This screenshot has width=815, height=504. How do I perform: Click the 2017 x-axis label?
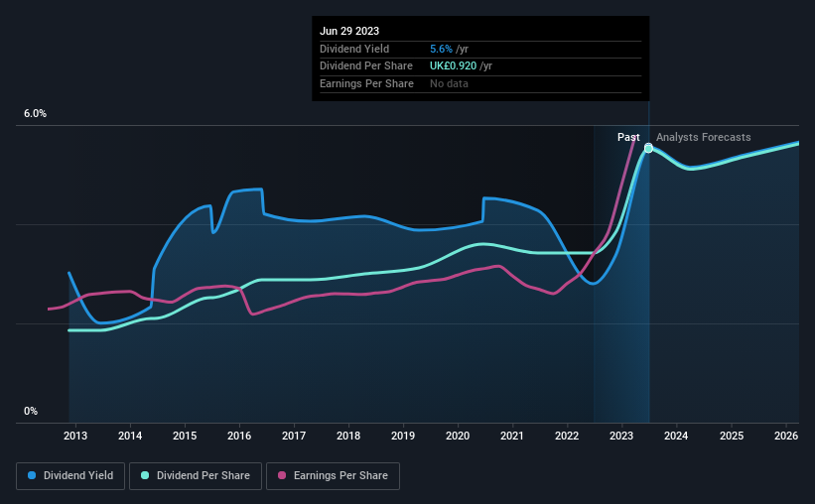click(x=294, y=436)
